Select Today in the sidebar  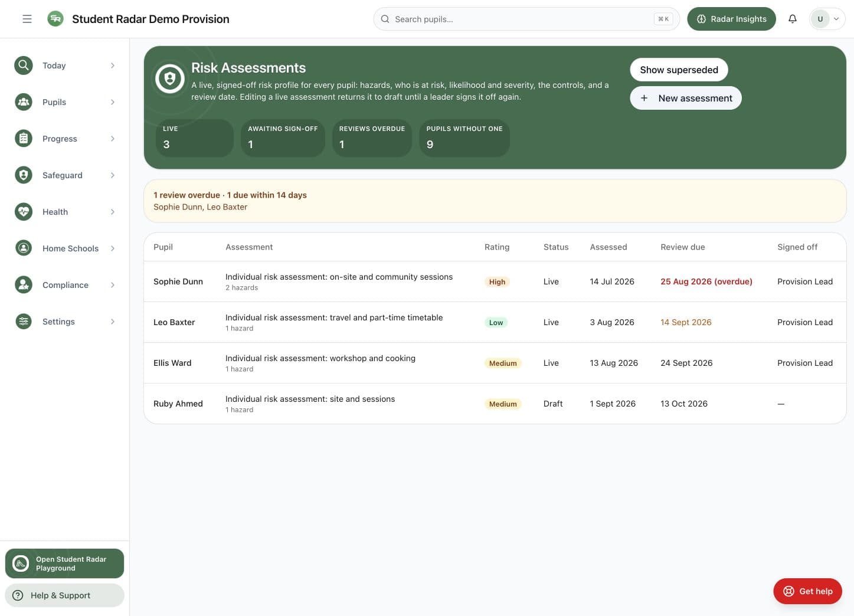[x=65, y=65]
